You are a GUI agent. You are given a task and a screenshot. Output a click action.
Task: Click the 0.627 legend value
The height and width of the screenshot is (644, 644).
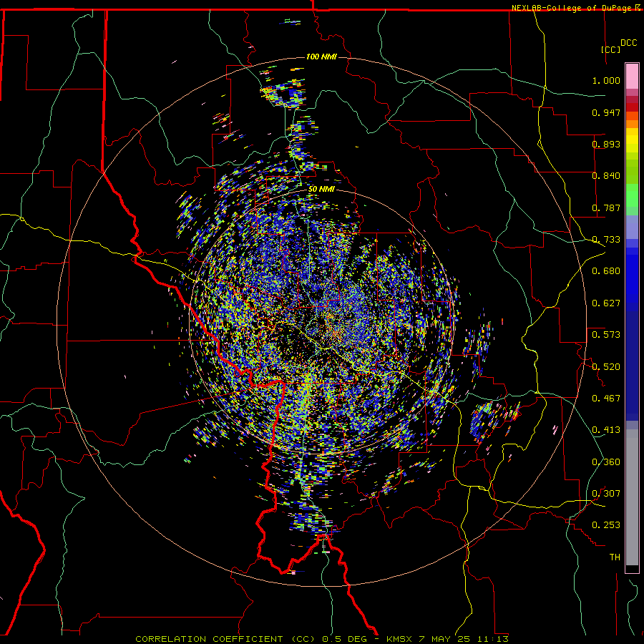click(x=606, y=303)
